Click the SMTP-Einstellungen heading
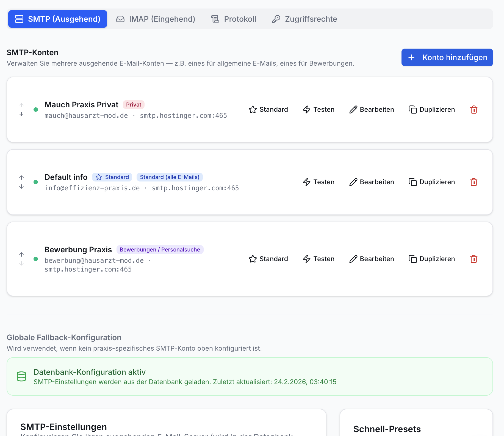Image resolution: width=504 pixels, height=436 pixels. (x=63, y=427)
